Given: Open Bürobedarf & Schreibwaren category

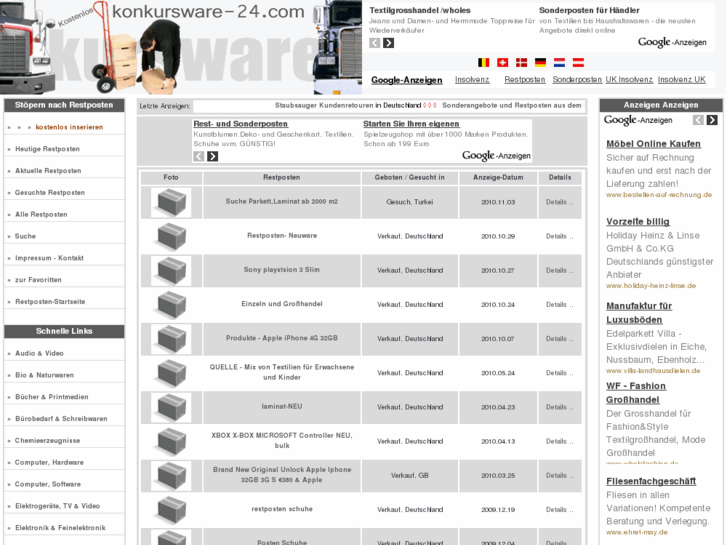Looking at the screenshot, I should 61,419.
